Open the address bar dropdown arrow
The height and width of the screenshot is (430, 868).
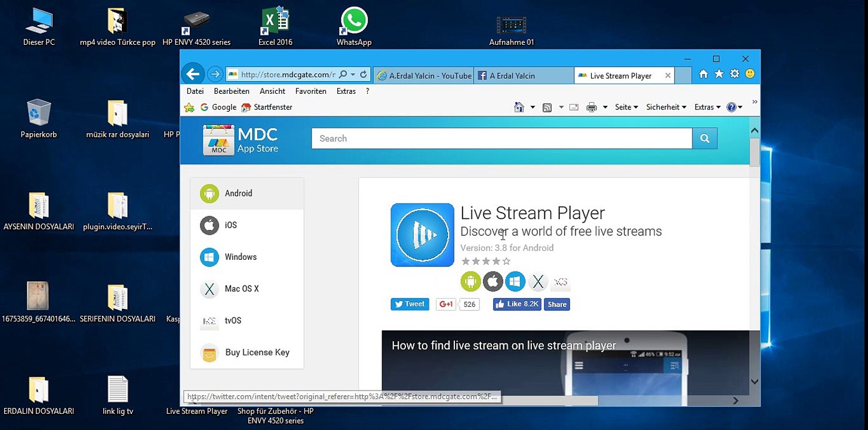pyautogui.click(x=353, y=75)
